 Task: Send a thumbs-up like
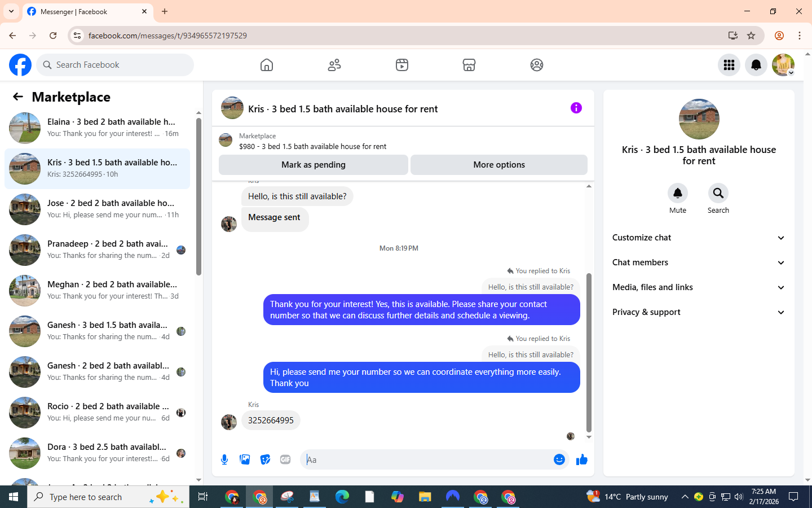coord(582,459)
